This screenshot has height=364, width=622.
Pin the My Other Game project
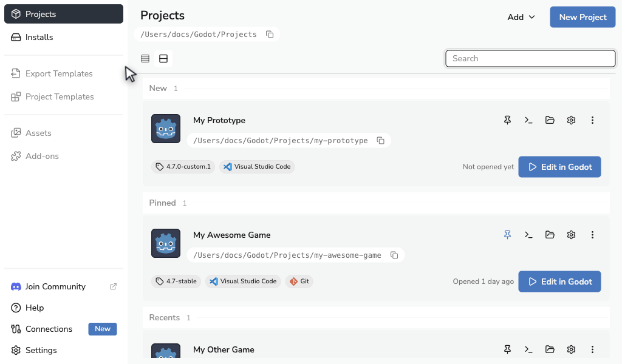click(x=507, y=349)
